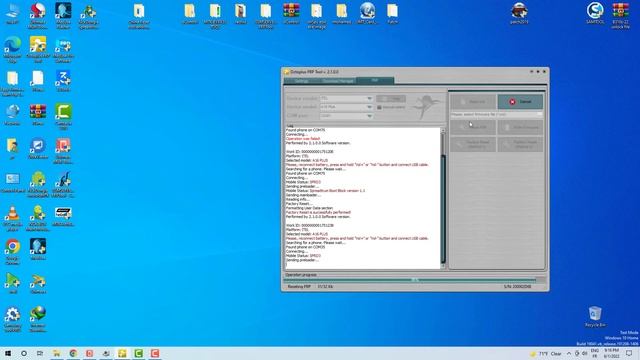Switch to the Download Manager tab
The image size is (640, 360).
tap(337, 81)
